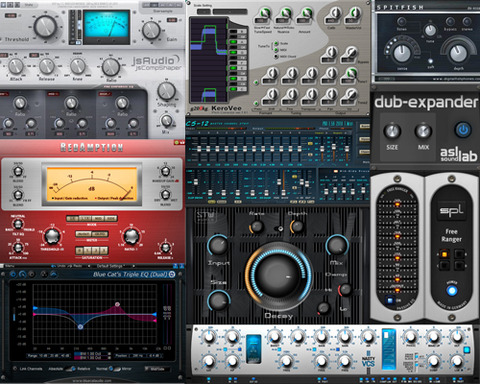Select saturation level 2 in RedAmption
This screenshot has width=480, height=384.
[96, 250]
